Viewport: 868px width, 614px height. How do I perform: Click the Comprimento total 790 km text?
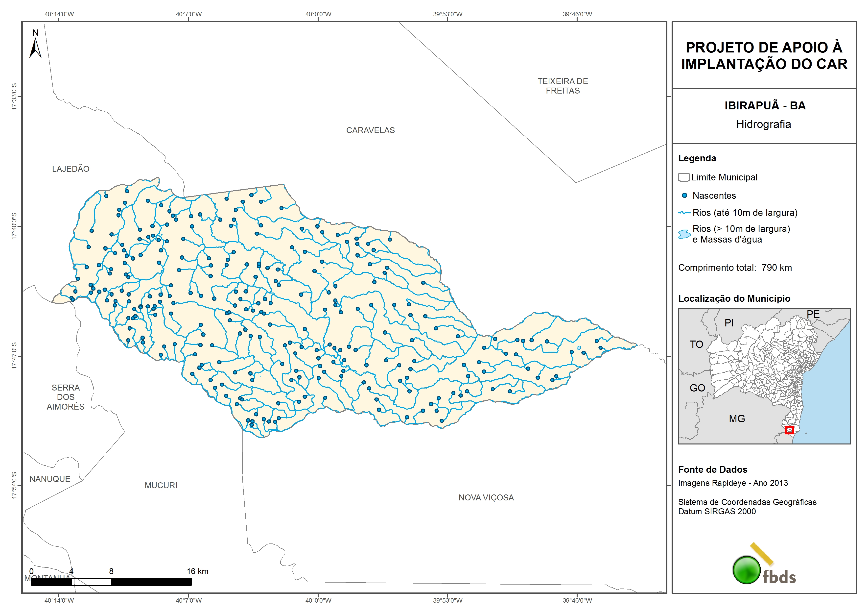point(735,268)
